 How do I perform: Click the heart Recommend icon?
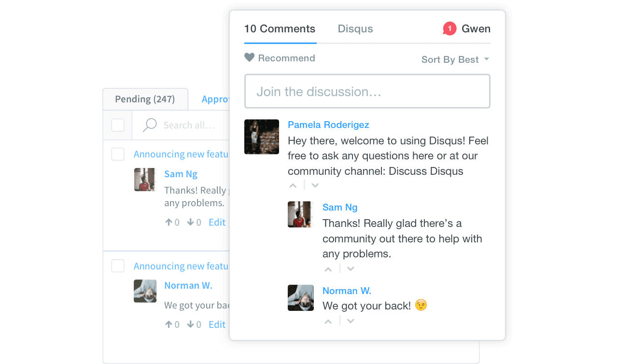tap(249, 57)
